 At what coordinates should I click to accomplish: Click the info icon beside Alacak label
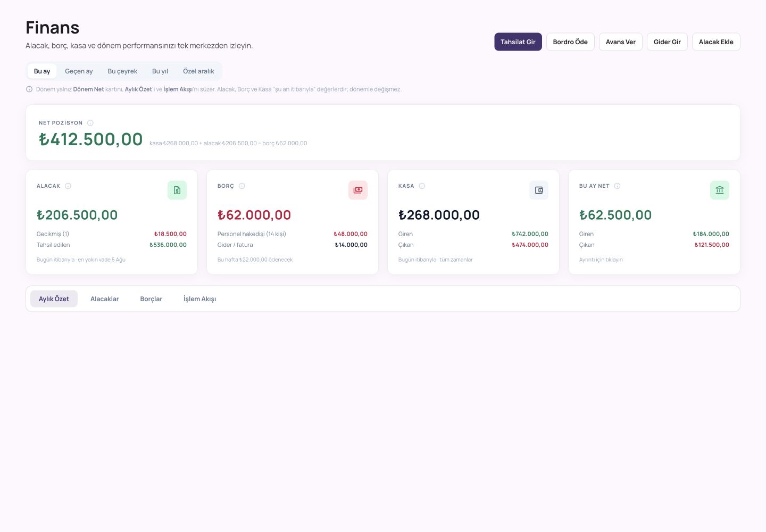(68, 186)
